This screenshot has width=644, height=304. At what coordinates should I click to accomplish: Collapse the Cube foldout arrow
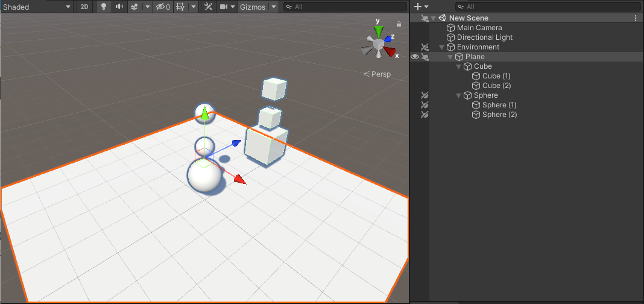click(x=459, y=66)
